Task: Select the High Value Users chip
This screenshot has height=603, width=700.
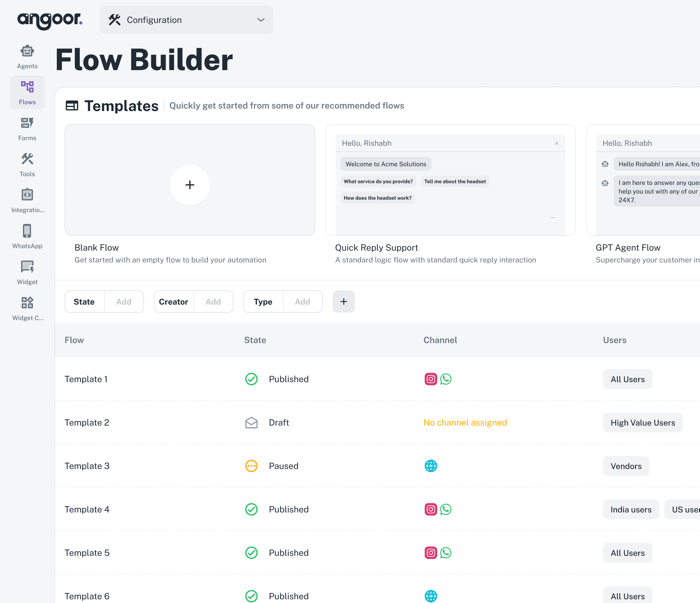Action: (643, 422)
